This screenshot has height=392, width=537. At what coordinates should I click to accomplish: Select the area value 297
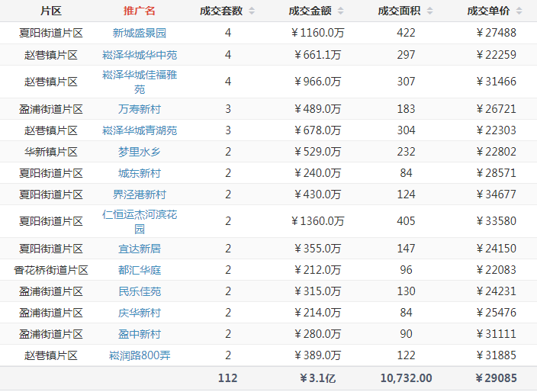[x=406, y=55]
